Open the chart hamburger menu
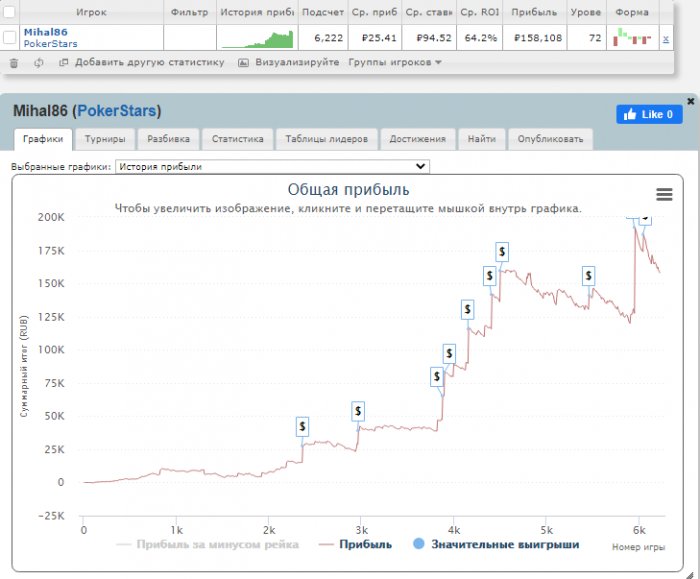Viewport: 700px width, 579px height. tap(664, 194)
